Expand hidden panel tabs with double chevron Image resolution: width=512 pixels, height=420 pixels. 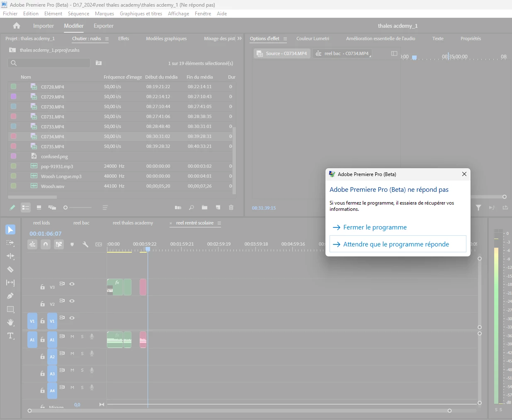click(239, 38)
